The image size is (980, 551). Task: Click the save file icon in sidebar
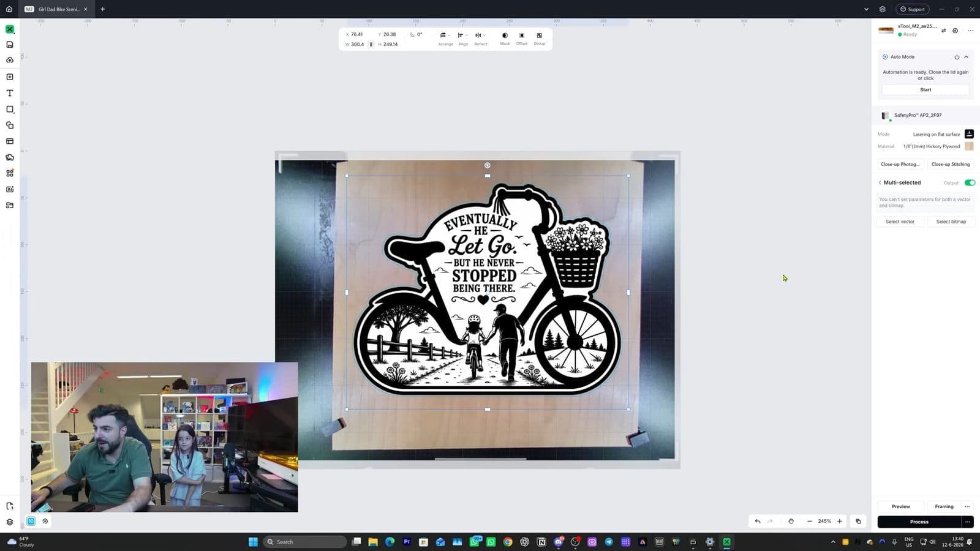10,45
